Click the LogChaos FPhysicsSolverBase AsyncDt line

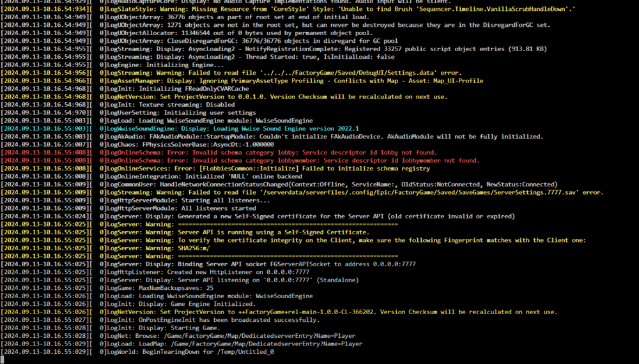pos(137,144)
